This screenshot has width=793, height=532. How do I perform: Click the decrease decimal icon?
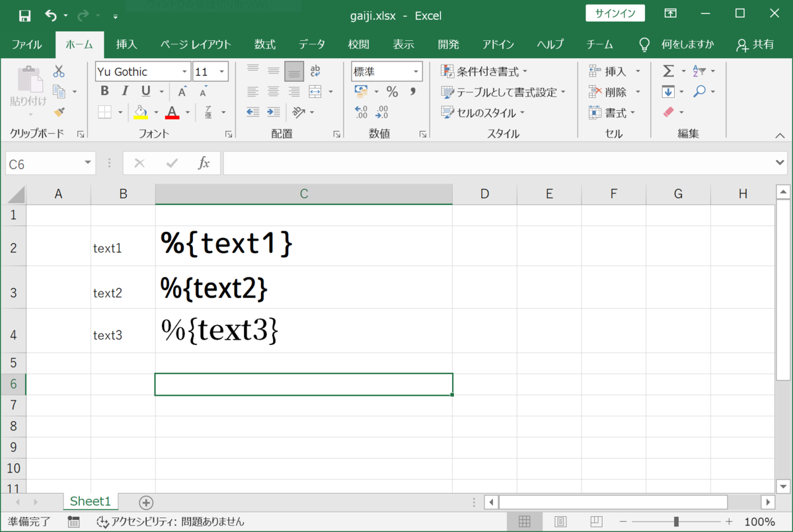tap(382, 112)
